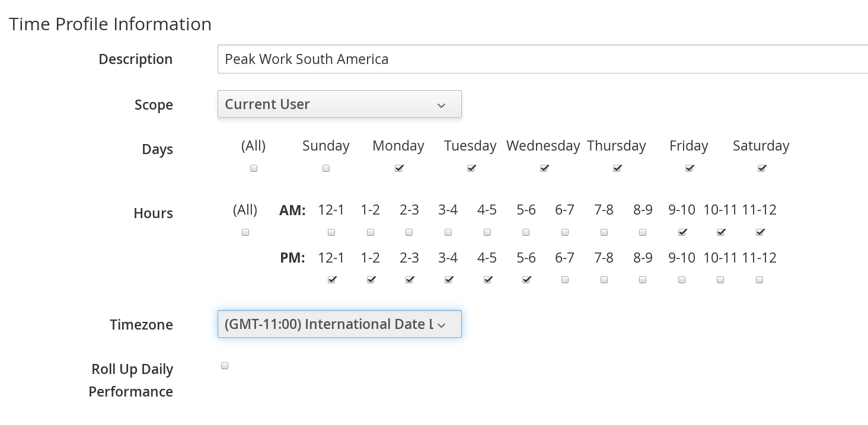Disable the Wednesday checkbox
Image resolution: width=868 pixels, height=425 pixels.
coord(544,168)
